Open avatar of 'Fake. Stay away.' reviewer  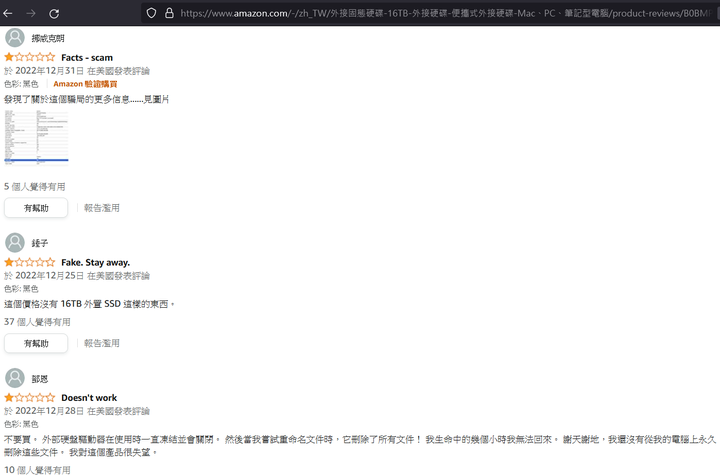tap(15, 242)
